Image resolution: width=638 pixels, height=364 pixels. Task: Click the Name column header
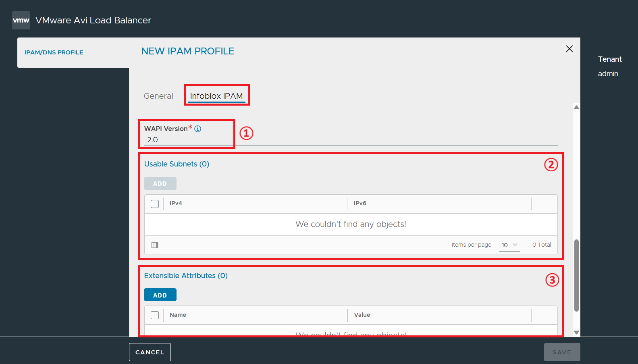click(178, 315)
